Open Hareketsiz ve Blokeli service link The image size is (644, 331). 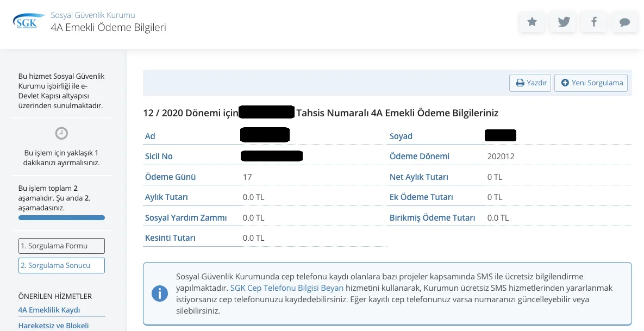(x=53, y=326)
